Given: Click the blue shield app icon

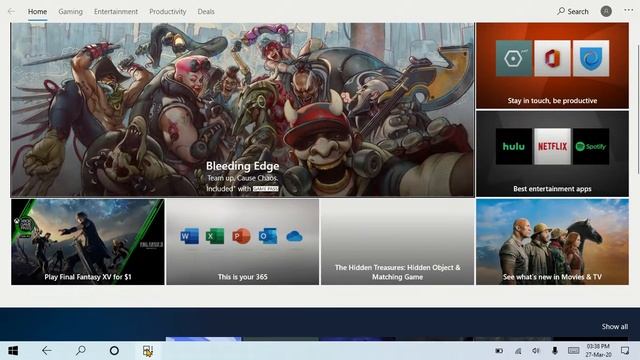Looking at the screenshot, I should [591, 58].
